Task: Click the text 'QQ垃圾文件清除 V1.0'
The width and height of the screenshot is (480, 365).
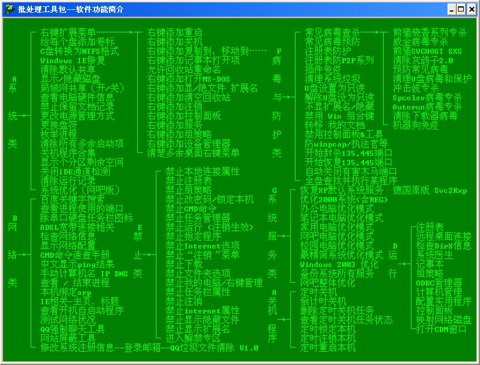Action: (x=214, y=348)
